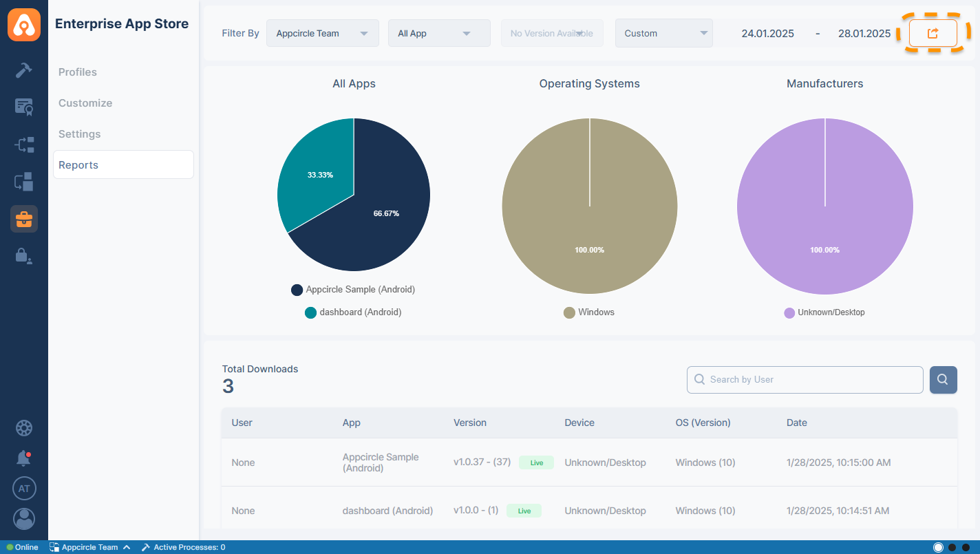Toggle the Unknown/Desktop legend swatch
Viewport: 980px width, 554px height.
click(789, 312)
